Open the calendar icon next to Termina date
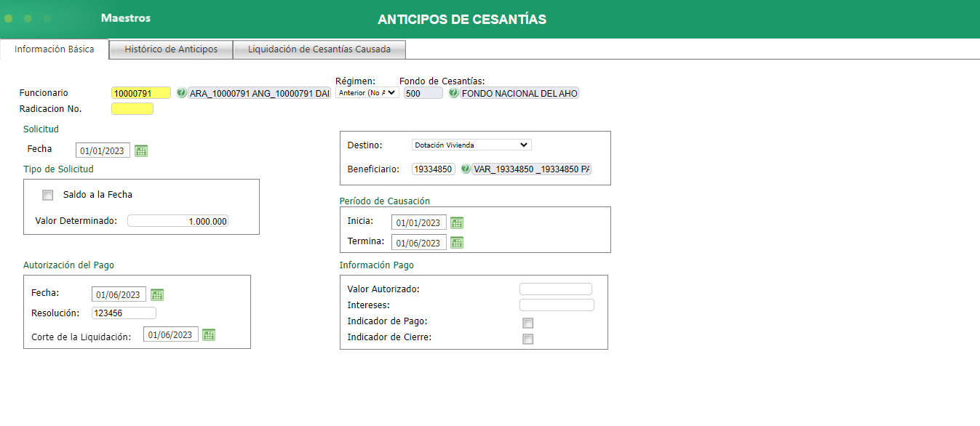 point(457,242)
